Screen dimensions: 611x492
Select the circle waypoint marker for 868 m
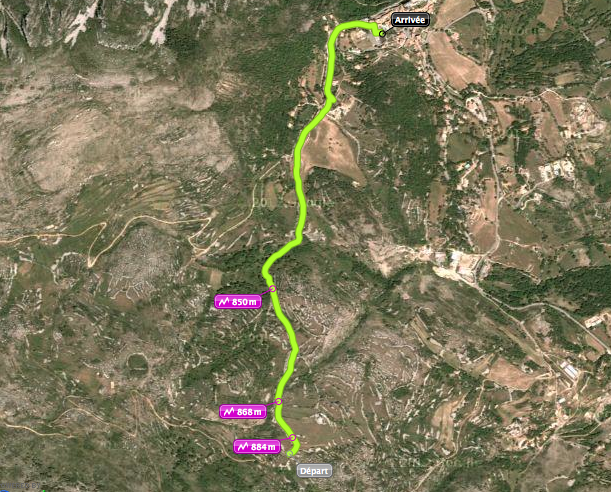[279, 401]
